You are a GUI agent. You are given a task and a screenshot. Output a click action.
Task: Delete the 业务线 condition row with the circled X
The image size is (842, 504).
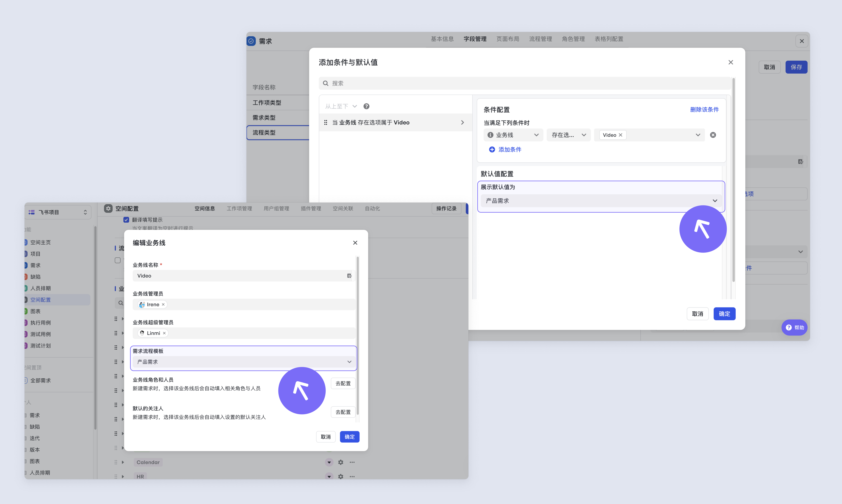[713, 135]
